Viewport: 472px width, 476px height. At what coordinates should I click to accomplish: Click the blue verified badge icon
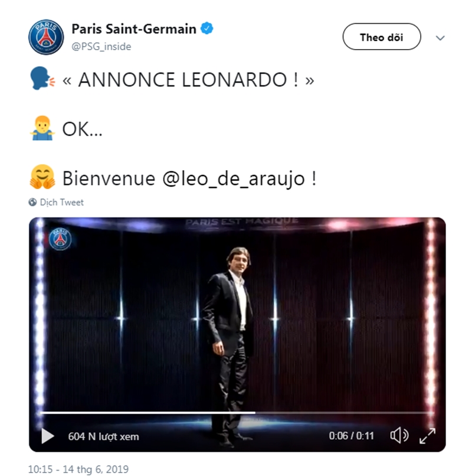(208, 28)
